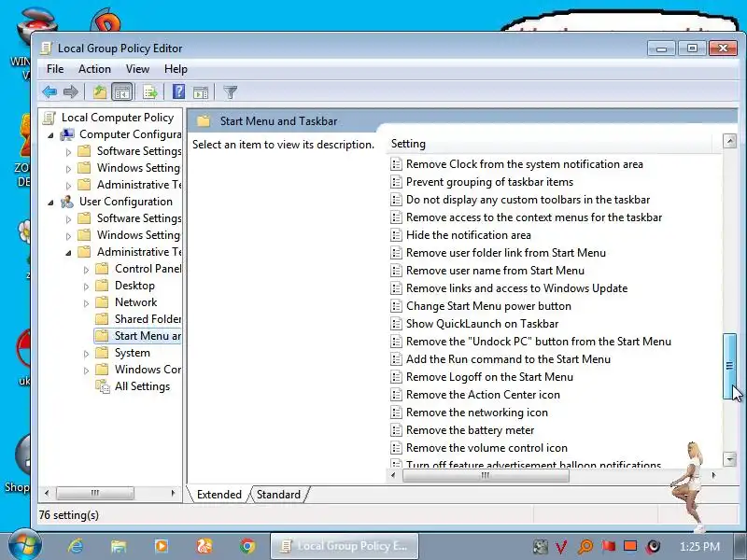The image size is (747, 560).
Task: Expand Windows Settings under User Configuration
Action: coord(68,236)
